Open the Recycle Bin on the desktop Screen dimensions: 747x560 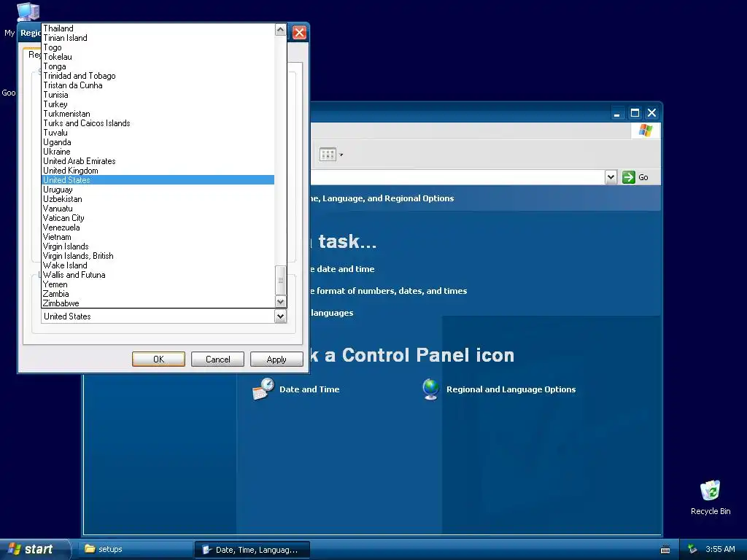(x=710, y=491)
